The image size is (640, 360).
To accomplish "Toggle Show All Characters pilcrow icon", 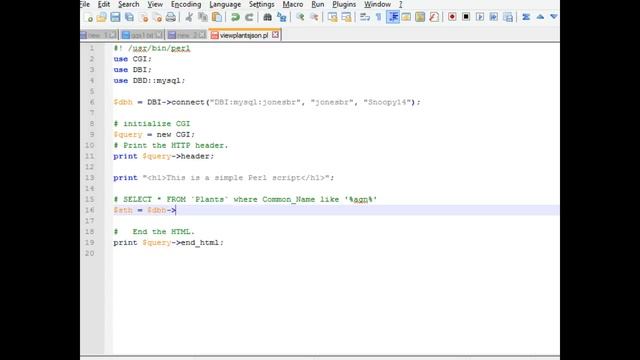I will 378,17.
